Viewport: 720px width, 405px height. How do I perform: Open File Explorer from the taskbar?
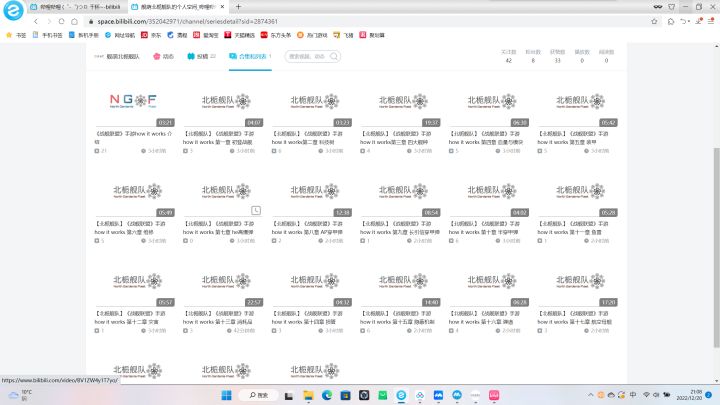308,395
